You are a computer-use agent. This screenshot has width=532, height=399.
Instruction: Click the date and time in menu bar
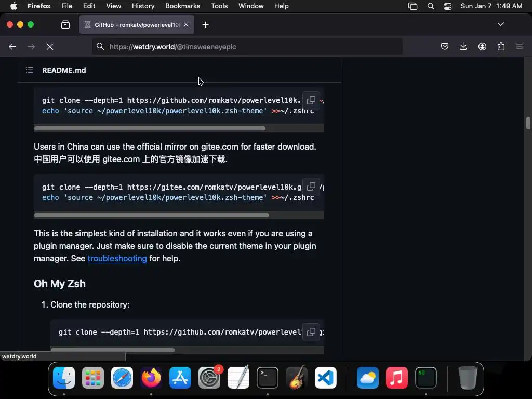tap(491, 6)
